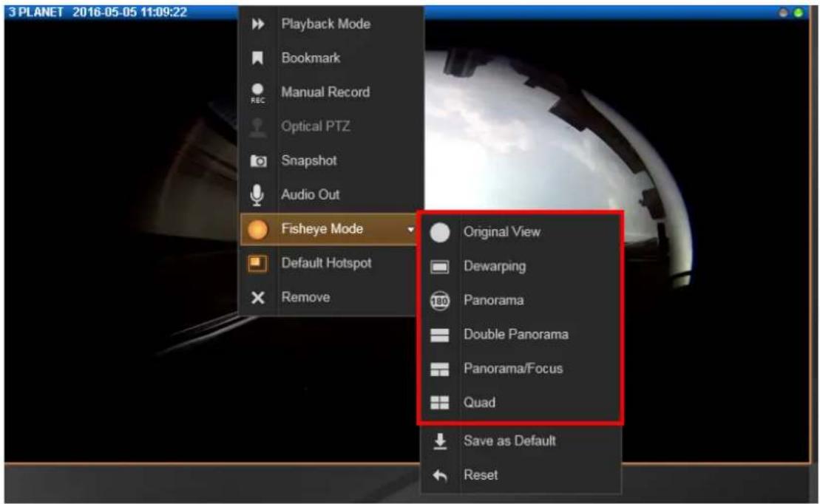The width and height of the screenshot is (820, 504).
Task: Click the Snapshot camera icon
Action: pos(258,161)
